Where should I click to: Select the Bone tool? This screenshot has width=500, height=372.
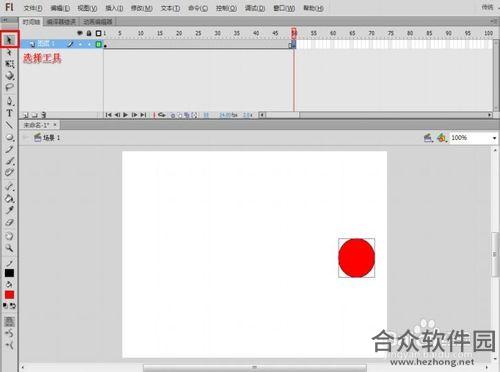tap(9, 186)
